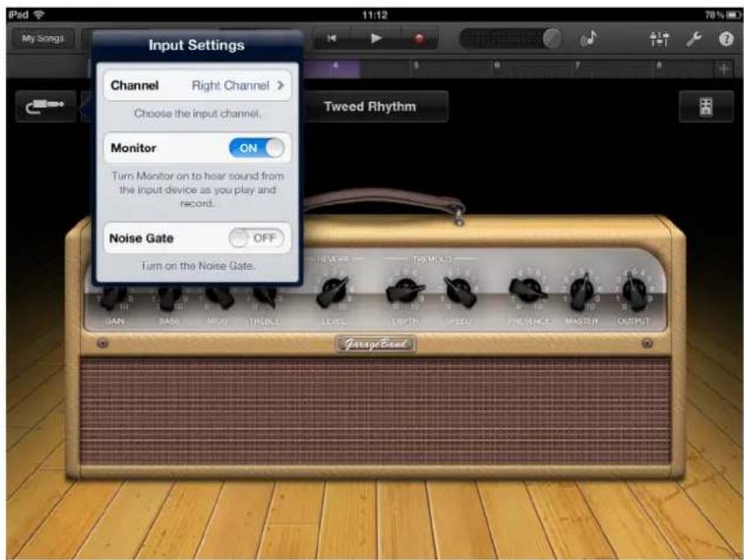Click the 'Choose the input channel.' hint text
The width and height of the screenshot is (744, 560).
197,113
